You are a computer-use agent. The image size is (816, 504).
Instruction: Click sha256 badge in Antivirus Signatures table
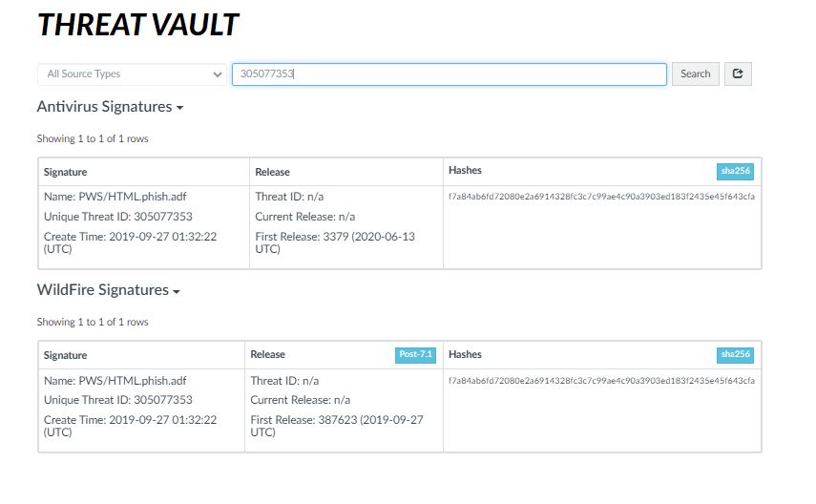[x=735, y=171]
